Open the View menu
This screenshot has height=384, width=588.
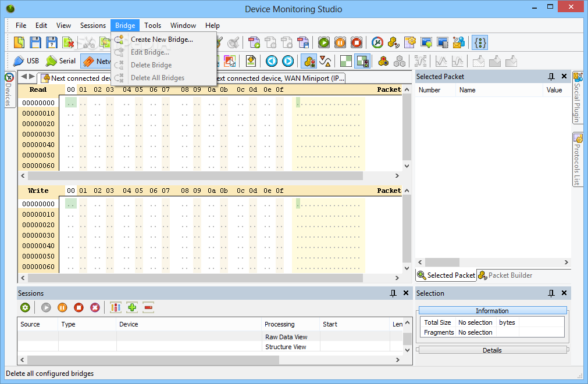pyautogui.click(x=63, y=26)
